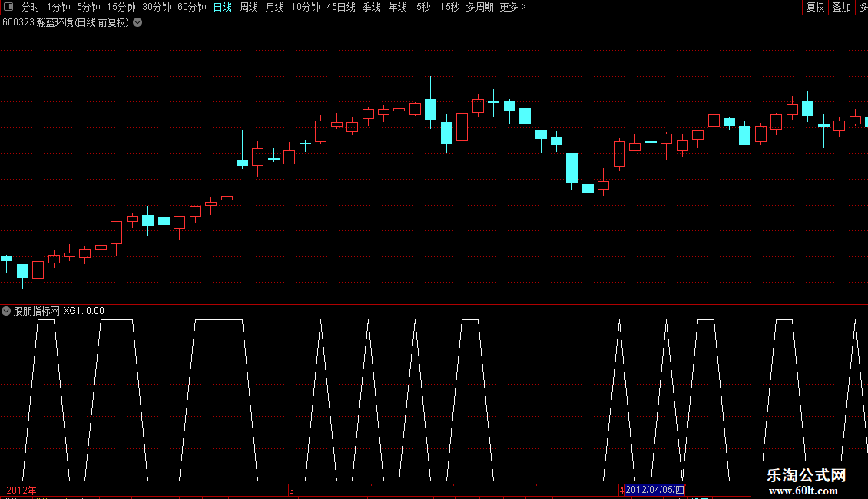Click the stock title 600323 瀚蓝环境
The height and width of the screenshot is (499, 868).
65,23
